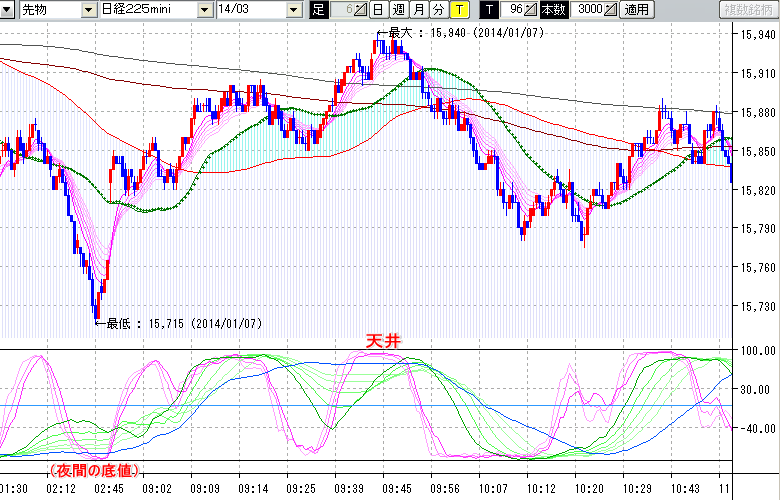Switch to minute chart with 分 button

pyautogui.click(x=437, y=10)
